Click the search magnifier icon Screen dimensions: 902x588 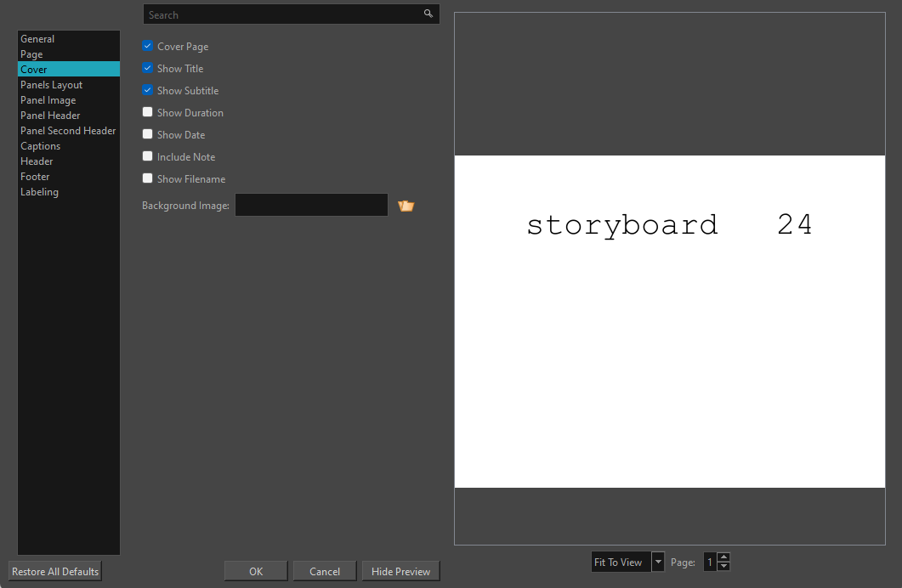[x=428, y=14]
